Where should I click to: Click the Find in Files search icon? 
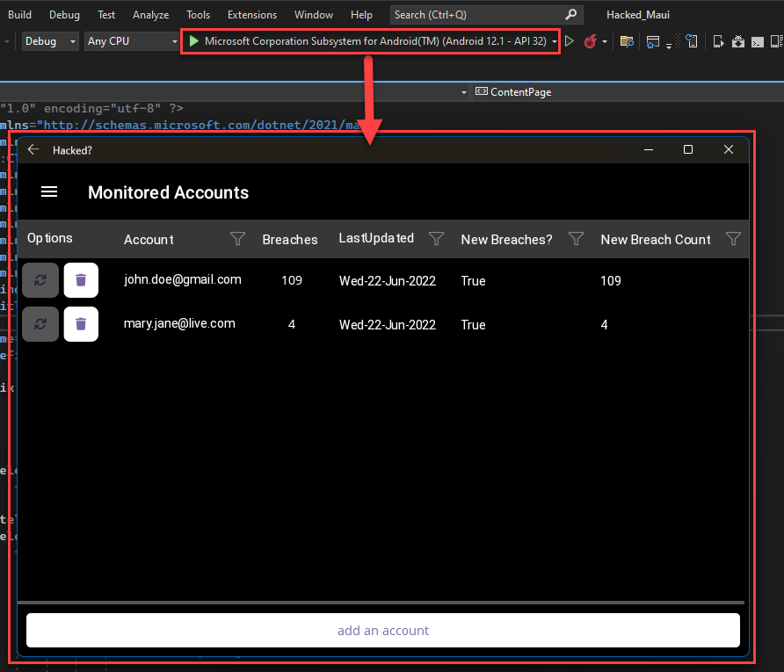pyautogui.click(x=627, y=41)
